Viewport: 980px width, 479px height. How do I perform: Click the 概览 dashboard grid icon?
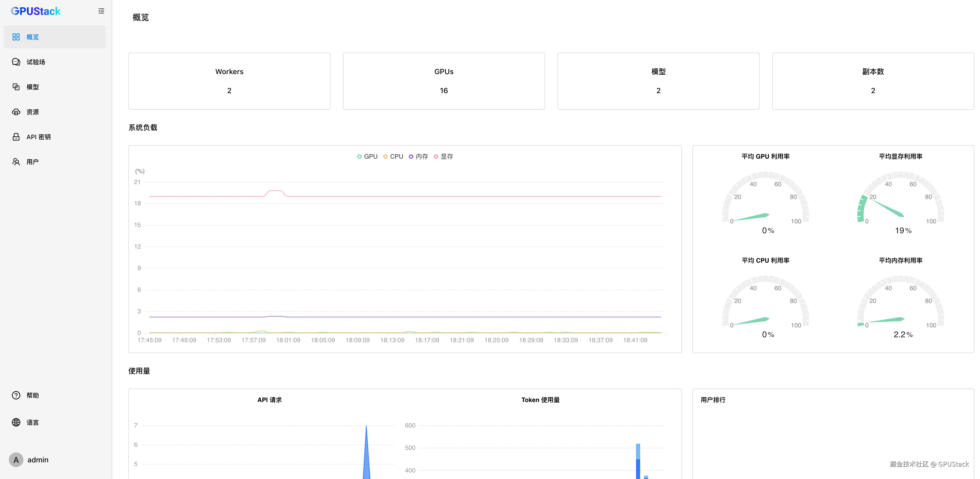click(x=16, y=37)
